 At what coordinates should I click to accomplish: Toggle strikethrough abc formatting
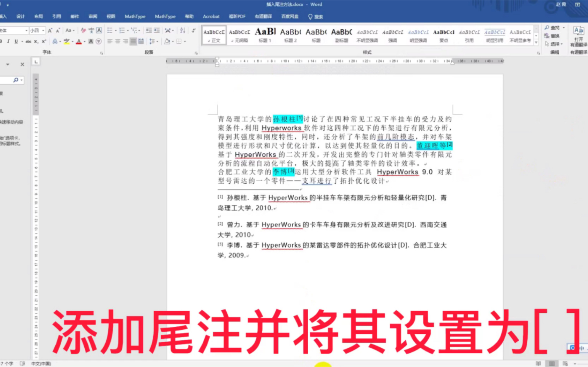[28, 41]
